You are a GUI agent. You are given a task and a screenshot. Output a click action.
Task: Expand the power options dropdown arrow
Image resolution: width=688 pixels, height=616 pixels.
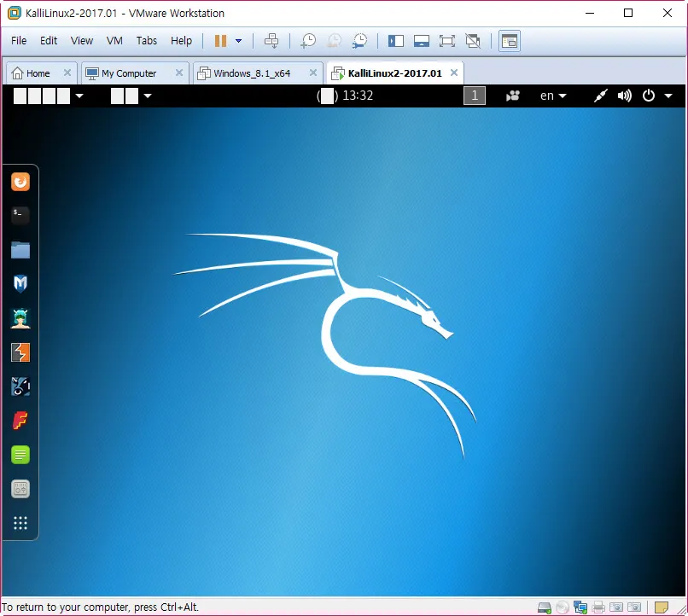239,41
